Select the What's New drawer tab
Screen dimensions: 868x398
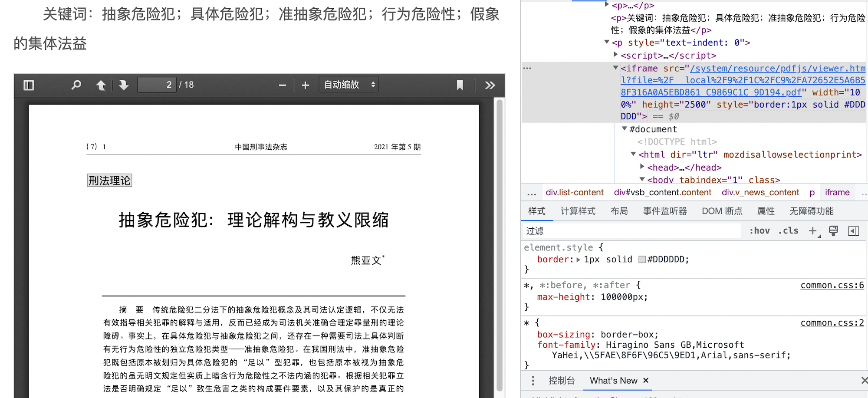(613, 381)
